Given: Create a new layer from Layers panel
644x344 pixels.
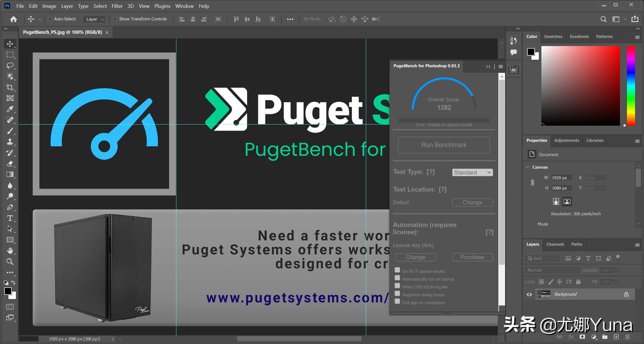Looking at the screenshot, I should (616, 337).
